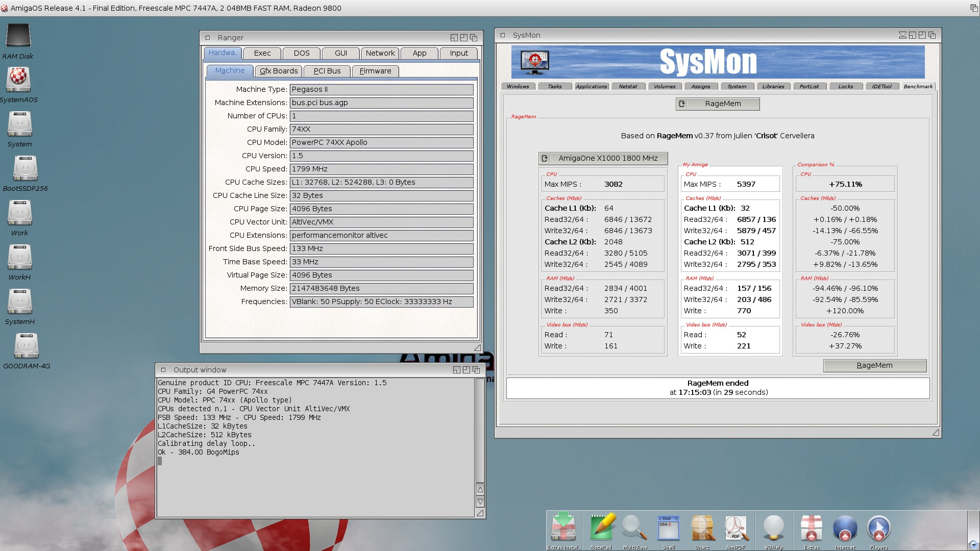Click the Output window down scroll arrow

pos(479,502)
